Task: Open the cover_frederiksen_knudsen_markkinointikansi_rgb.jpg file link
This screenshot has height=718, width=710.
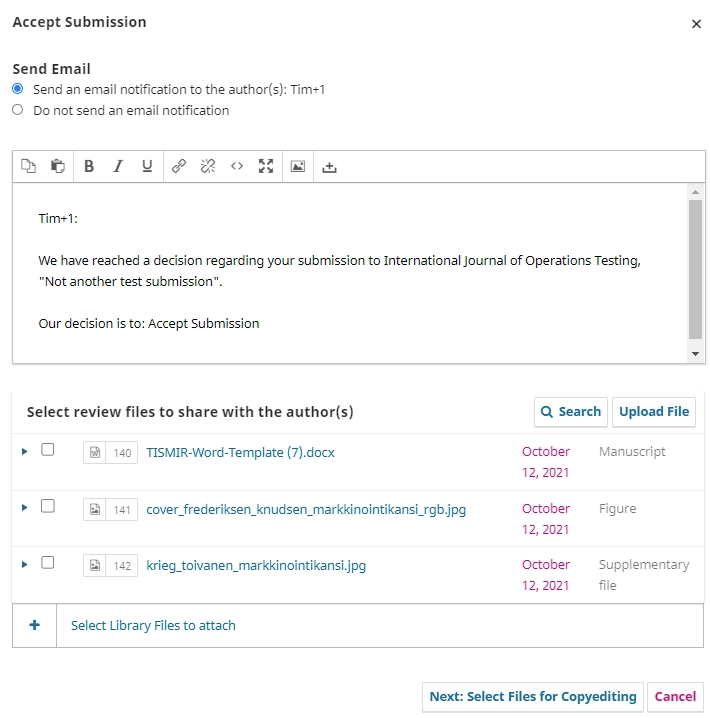Action: point(306,509)
